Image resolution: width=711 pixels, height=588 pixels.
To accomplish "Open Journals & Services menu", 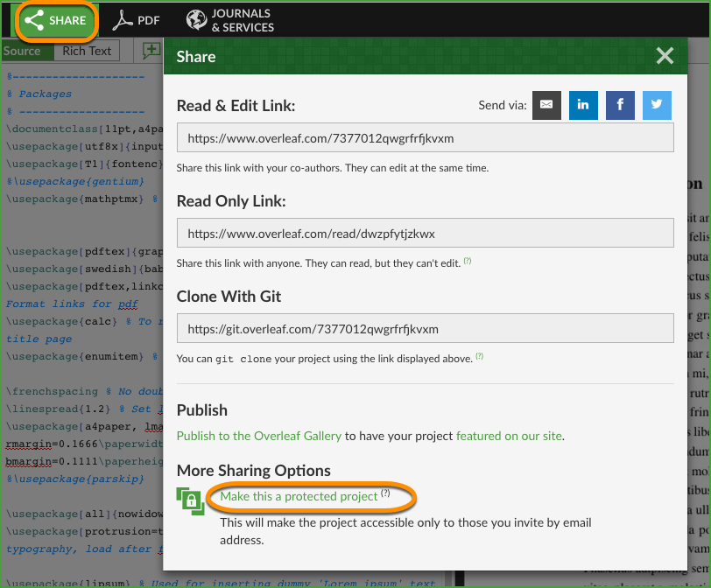I will 230,20.
